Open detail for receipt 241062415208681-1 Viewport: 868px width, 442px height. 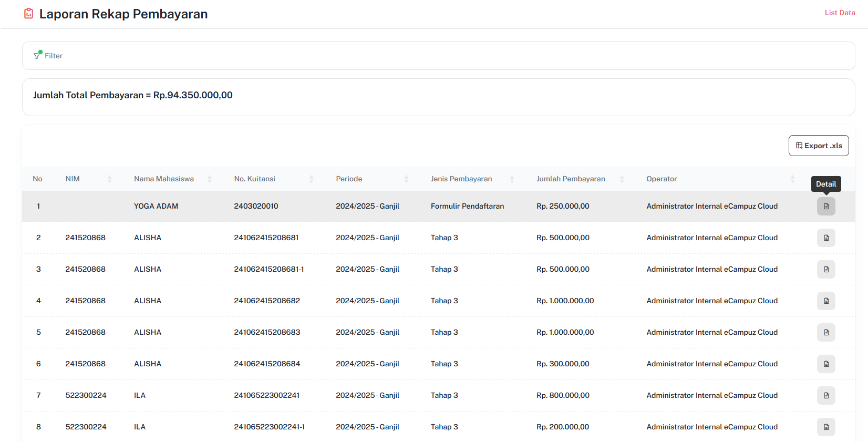tap(826, 269)
